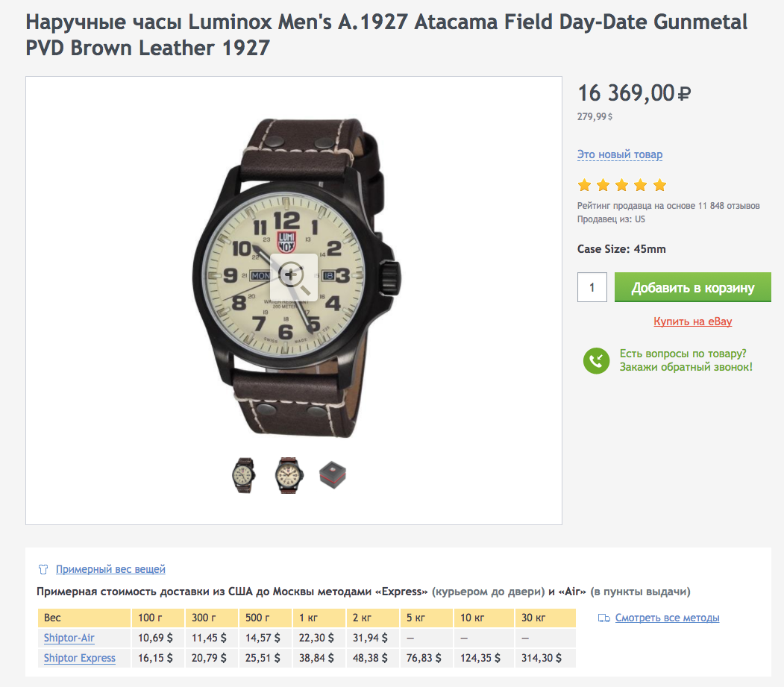Click the quantity input field
The image size is (784, 687).
pyautogui.click(x=592, y=287)
